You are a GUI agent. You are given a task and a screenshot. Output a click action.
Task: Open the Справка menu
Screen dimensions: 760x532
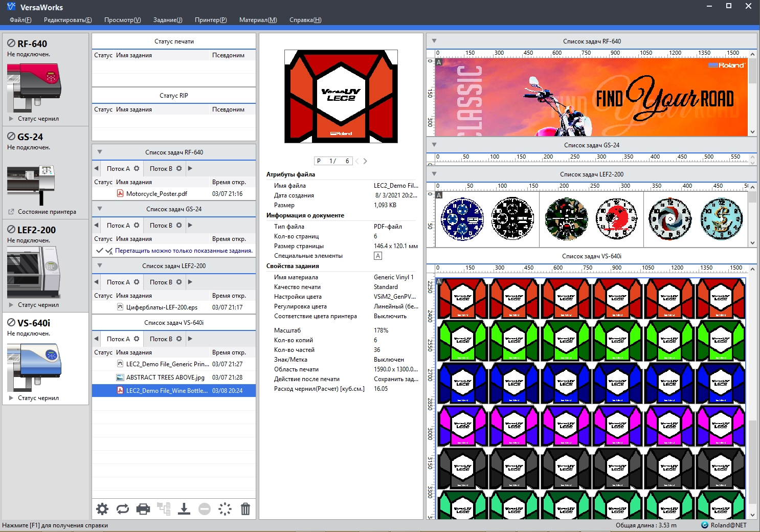pyautogui.click(x=305, y=20)
